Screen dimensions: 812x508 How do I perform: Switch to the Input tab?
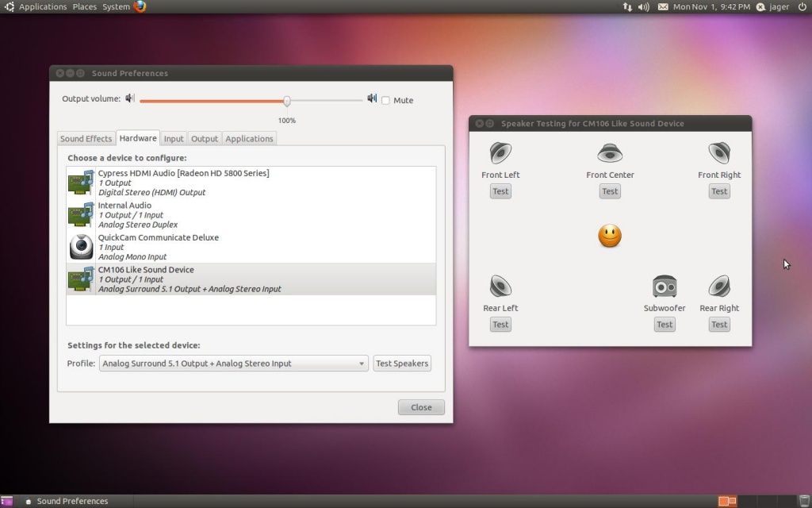click(174, 138)
